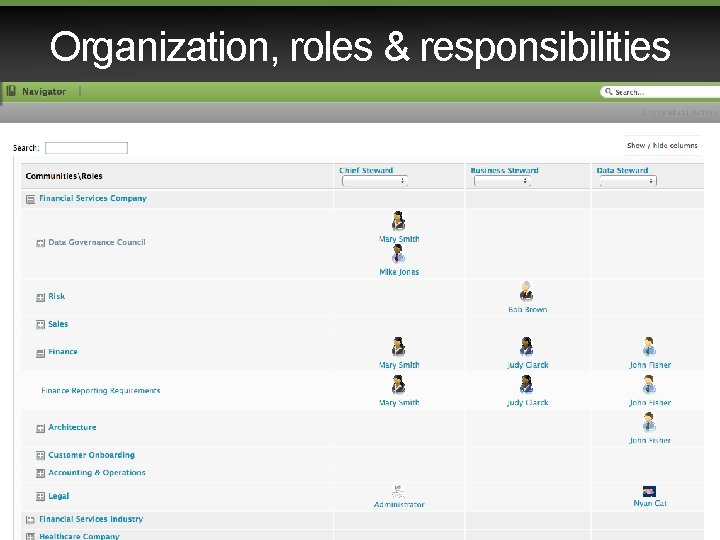
Task: Click Mary Smith avatar in Data Governance Council row
Action: pyautogui.click(x=398, y=221)
